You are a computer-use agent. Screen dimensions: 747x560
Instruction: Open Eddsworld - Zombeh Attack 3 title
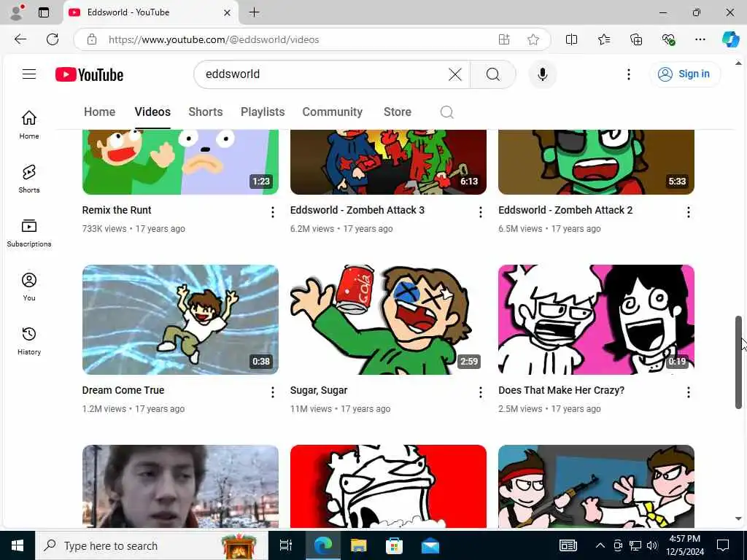pos(357,210)
